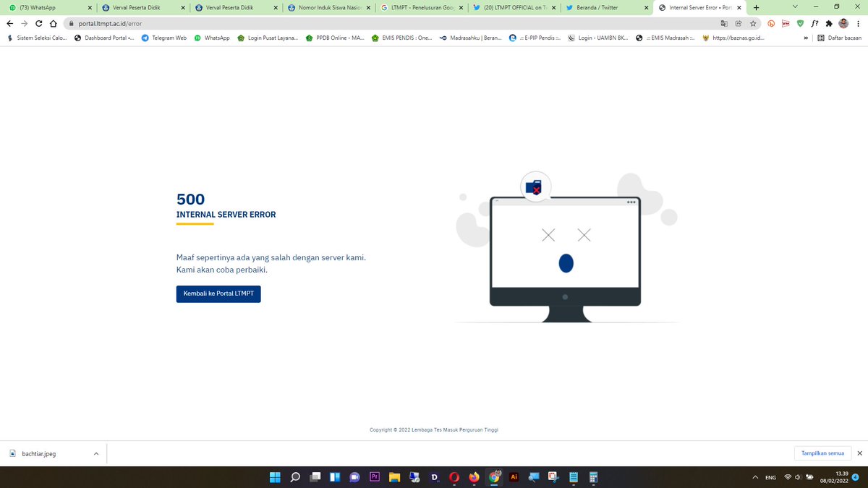Close the Internal Server Error tab

[x=739, y=7]
